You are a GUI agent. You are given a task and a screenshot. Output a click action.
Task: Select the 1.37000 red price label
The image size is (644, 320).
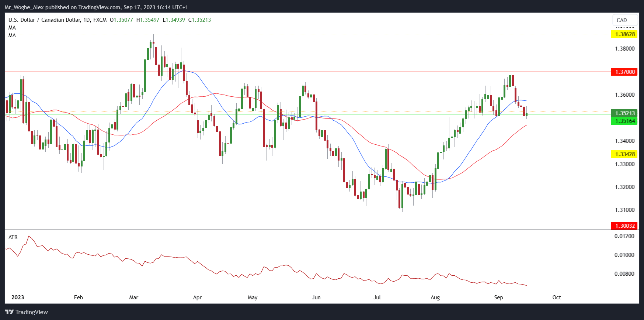click(624, 72)
